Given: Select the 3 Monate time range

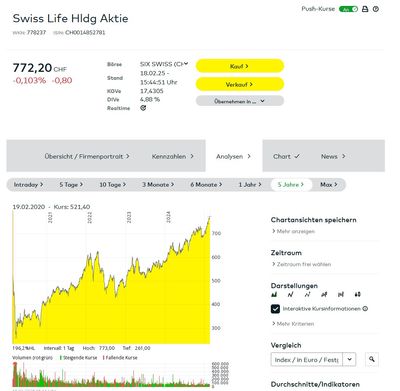Looking at the screenshot, I should coord(158,184).
